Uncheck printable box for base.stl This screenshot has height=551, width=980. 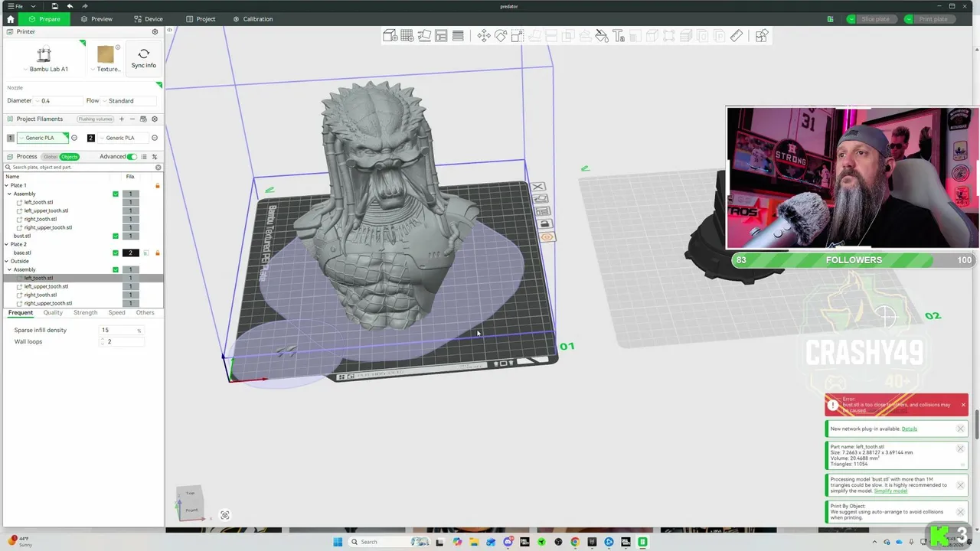point(116,253)
